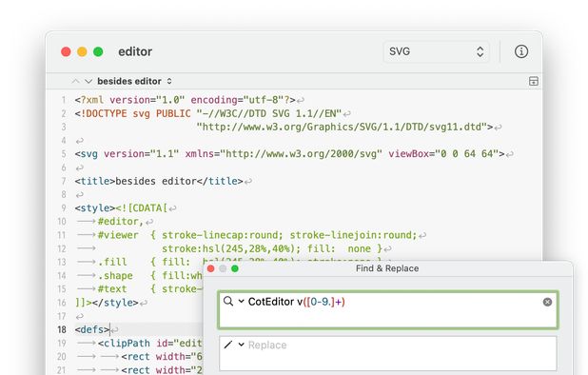Click the ']]></style>' line

[107, 303]
